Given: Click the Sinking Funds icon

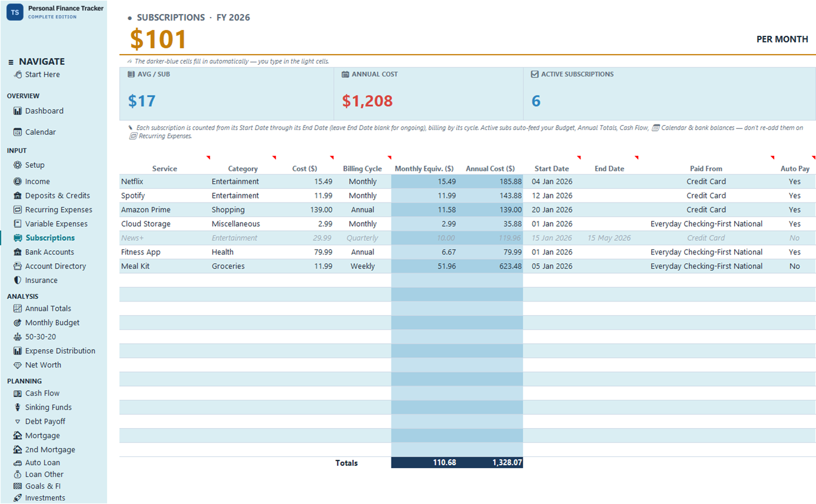Looking at the screenshot, I should [x=18, y=408].
